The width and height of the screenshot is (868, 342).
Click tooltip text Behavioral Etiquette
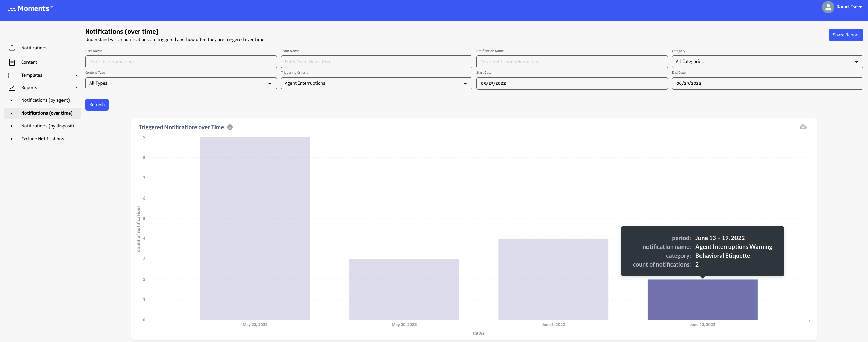723,256
